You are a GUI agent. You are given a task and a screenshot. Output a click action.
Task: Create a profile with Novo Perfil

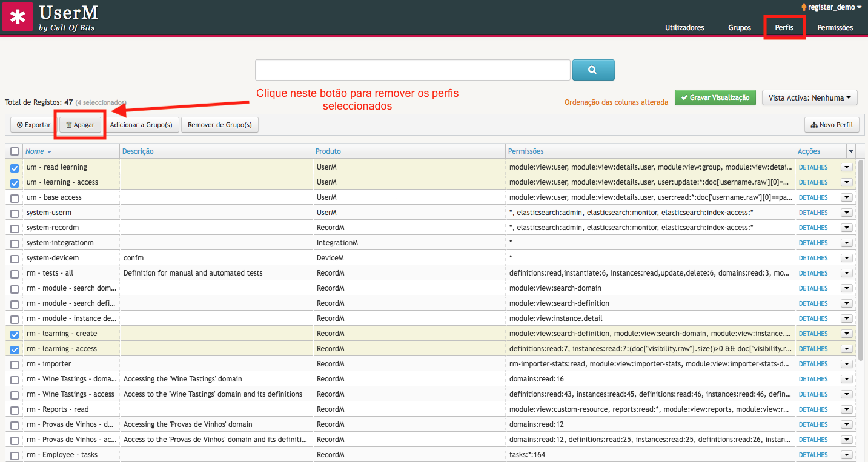[x=831, y=125]
